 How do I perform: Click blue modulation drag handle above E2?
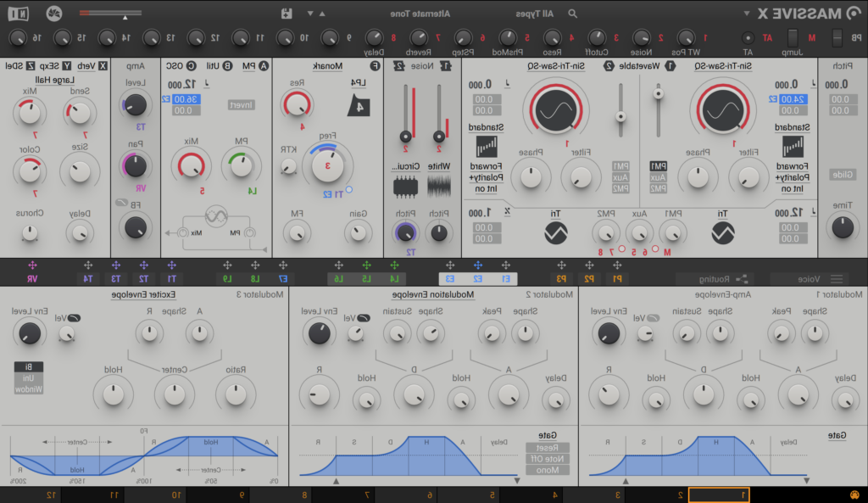pos(478,265)
